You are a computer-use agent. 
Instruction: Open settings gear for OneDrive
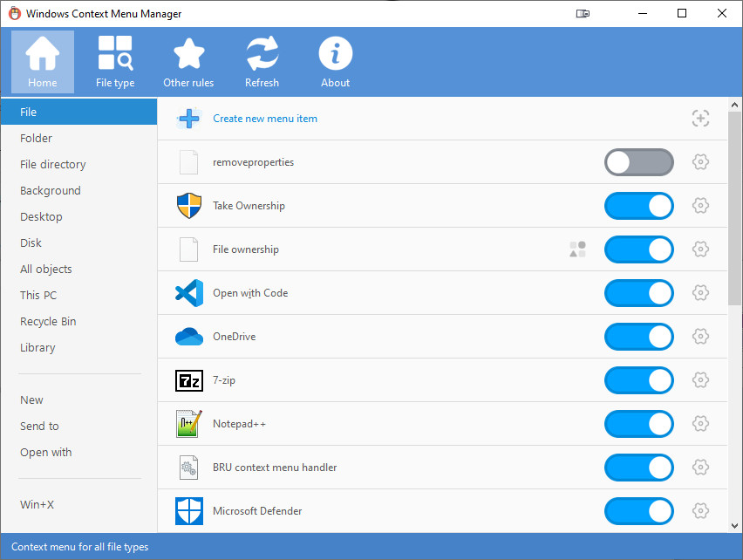point(700,337)
